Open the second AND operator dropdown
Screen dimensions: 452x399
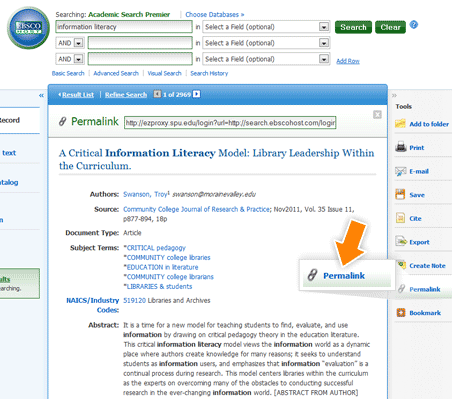(79, 59)
